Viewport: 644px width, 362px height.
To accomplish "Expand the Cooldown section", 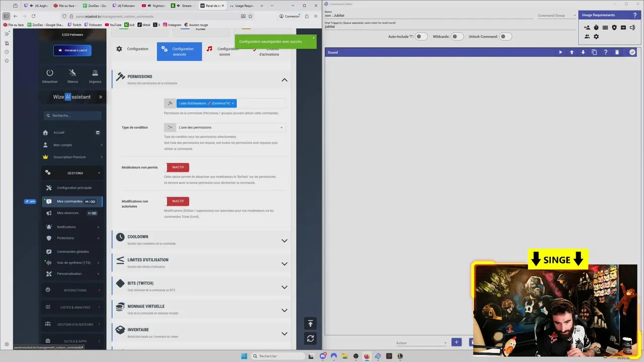I will (284, 240).
